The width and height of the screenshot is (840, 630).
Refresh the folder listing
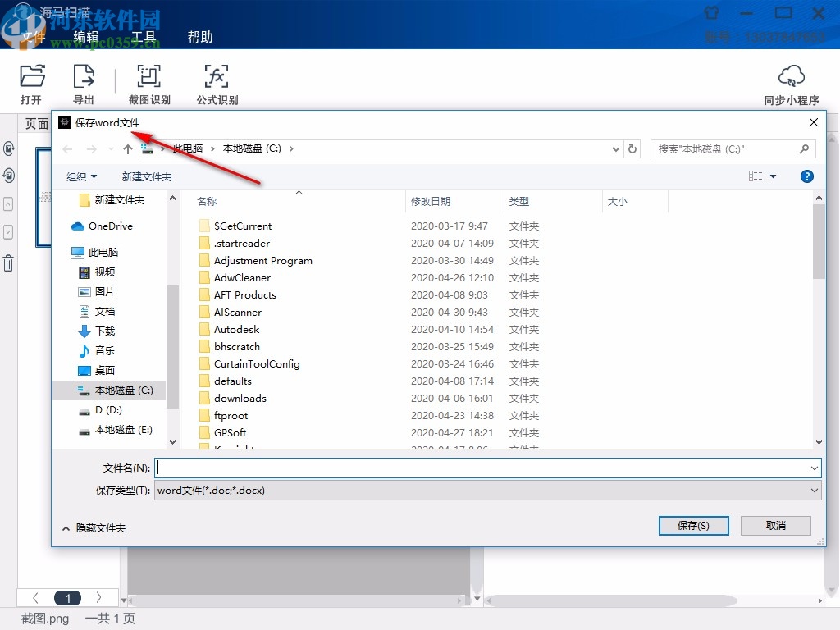[632, 149]
